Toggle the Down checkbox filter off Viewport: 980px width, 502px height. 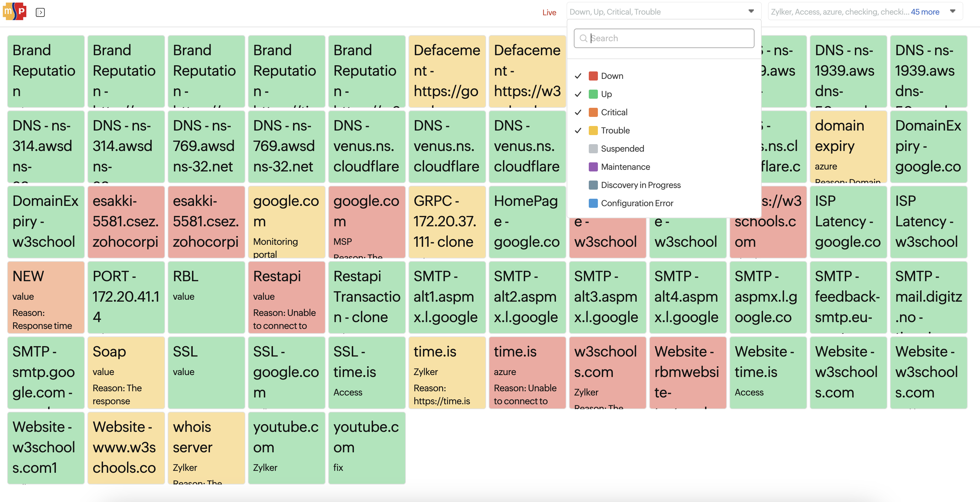[x=579, y=76]
